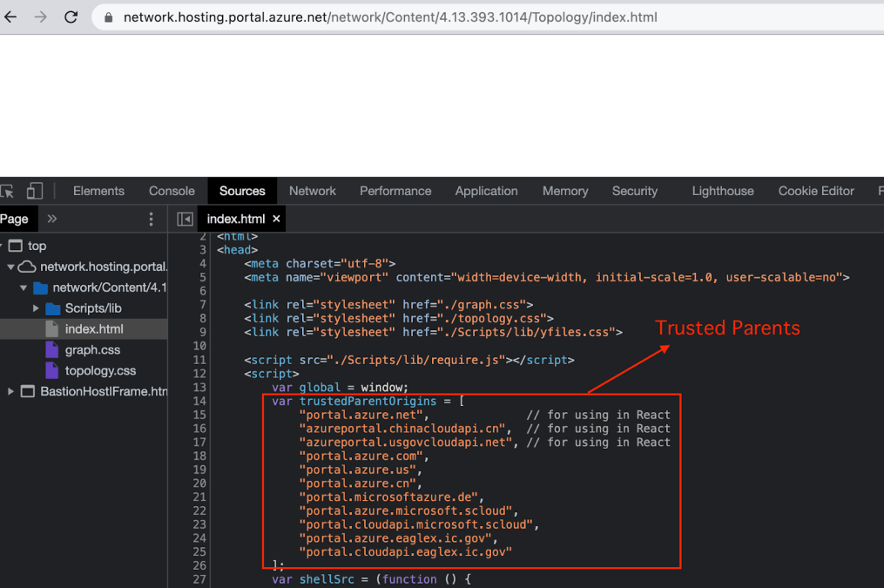Click the index.html document icon
This screenshot has height=588, width=884.
coord(52,329)
